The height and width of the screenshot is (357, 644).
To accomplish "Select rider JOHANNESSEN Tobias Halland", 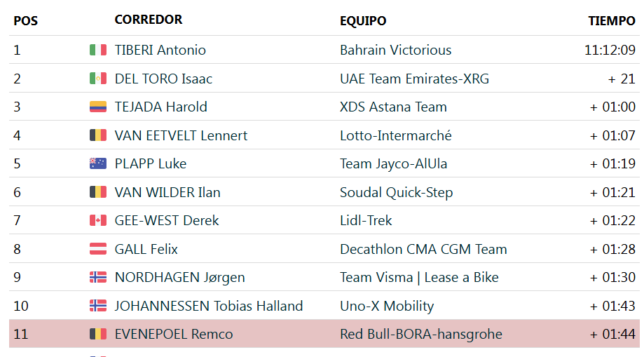I will coord(208,306).
